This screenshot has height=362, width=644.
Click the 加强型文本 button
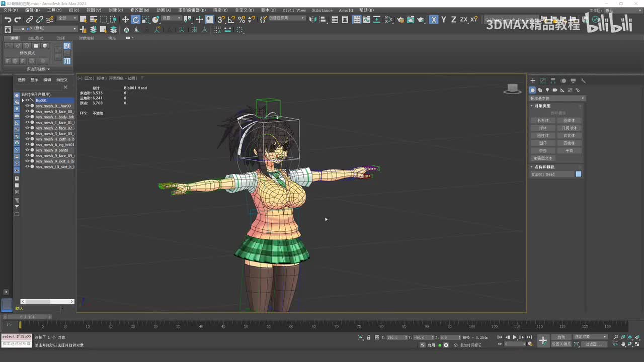tap(543, 158)
